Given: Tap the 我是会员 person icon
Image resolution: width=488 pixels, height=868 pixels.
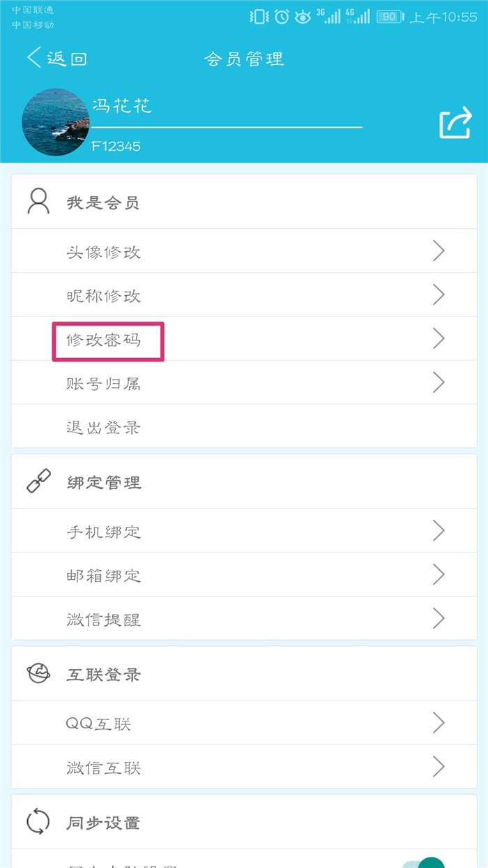Looking at the screenshot, I should point(38,202).
